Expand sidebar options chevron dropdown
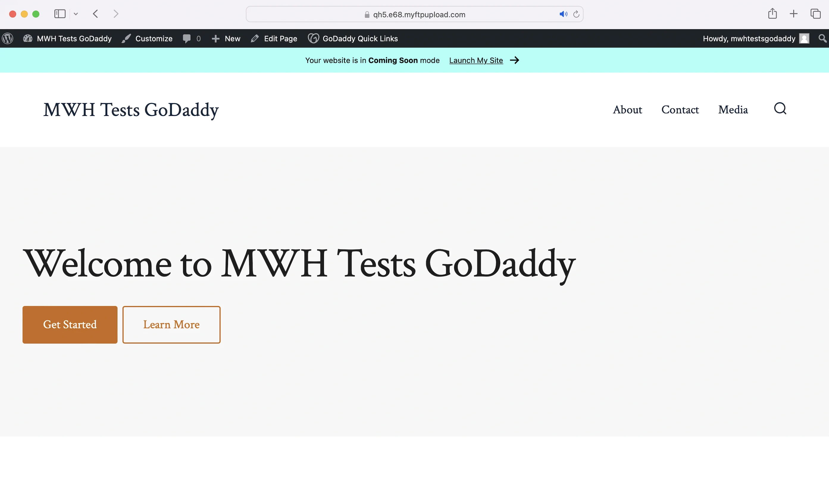829x504 pixels. tap(76, 14)
